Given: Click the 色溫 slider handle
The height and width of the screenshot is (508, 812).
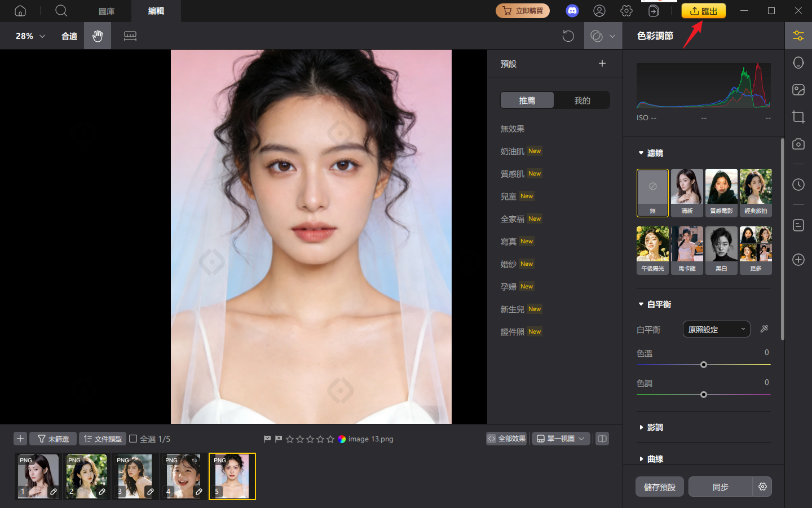Looking at the screenshot, I should (x=703, y=365).
